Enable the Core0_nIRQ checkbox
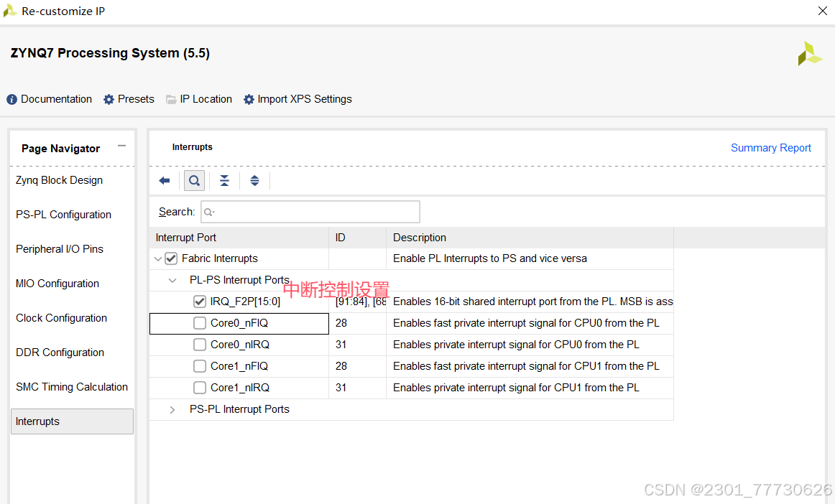The height and width of the screenshot is (504, 835). click(200, 345)
